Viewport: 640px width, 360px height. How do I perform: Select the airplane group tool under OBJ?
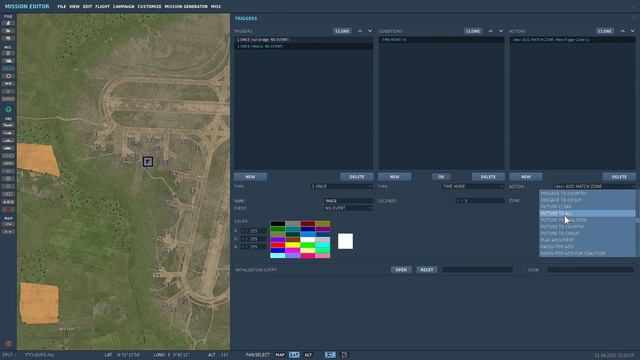tap(8, 125)
